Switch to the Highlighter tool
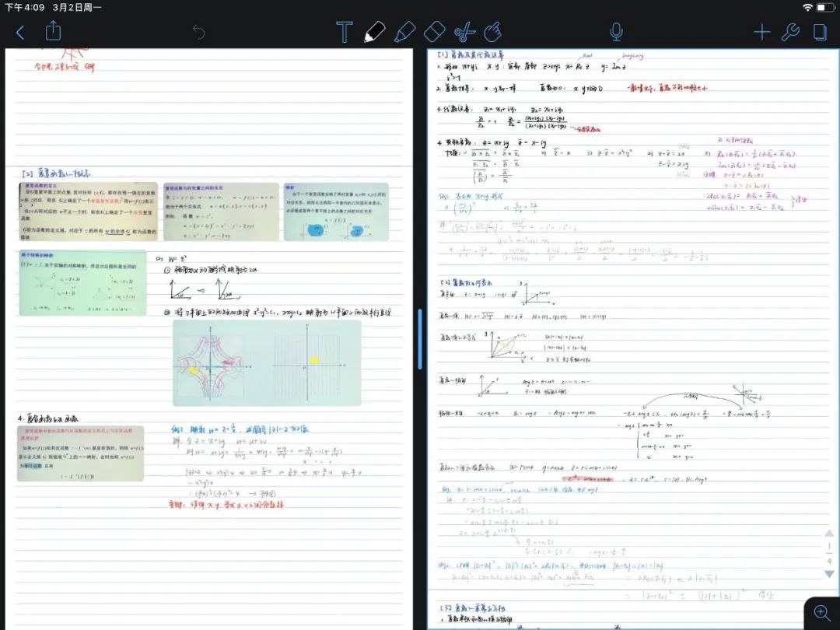840x630 pixels. coord(404,32)
